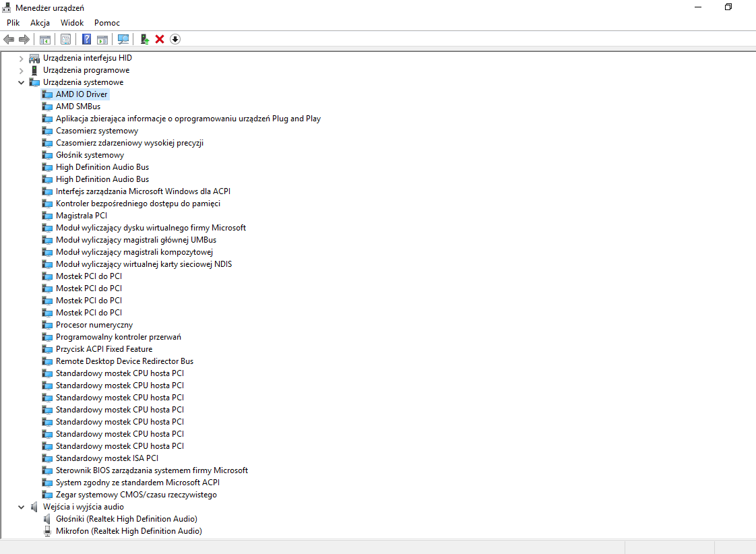
Task: Select Interfejs zarządzania Microsoft Windows dla ACPI
Action: point(143,191)
